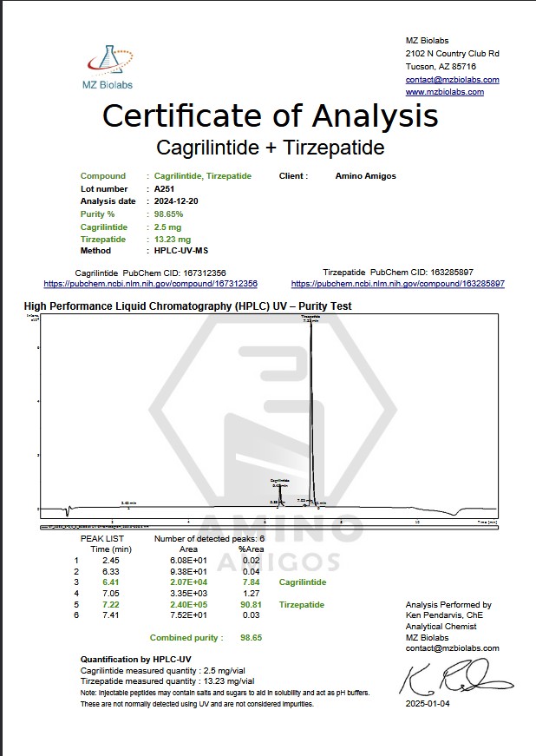Open the www.mzbiolabs.com website link
The image size is (536, 756).
pyautogui.click(x=445, y=92)
